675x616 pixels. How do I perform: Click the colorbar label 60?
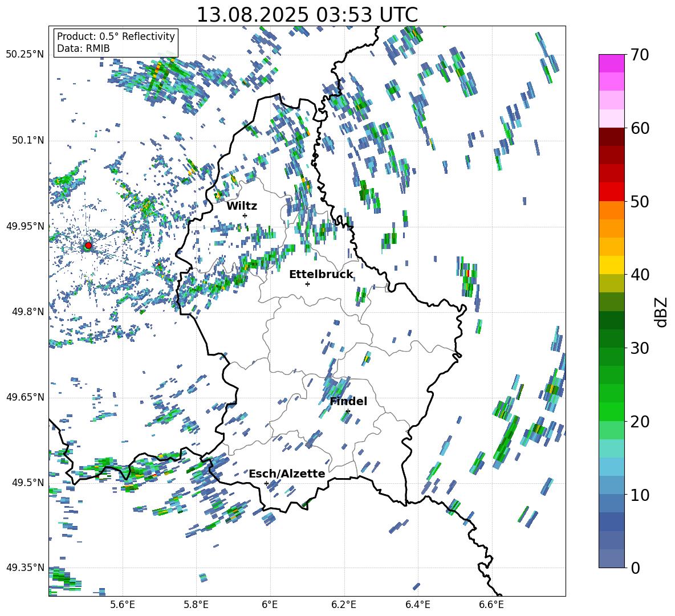pyautogui.click(x=640, y=128)
